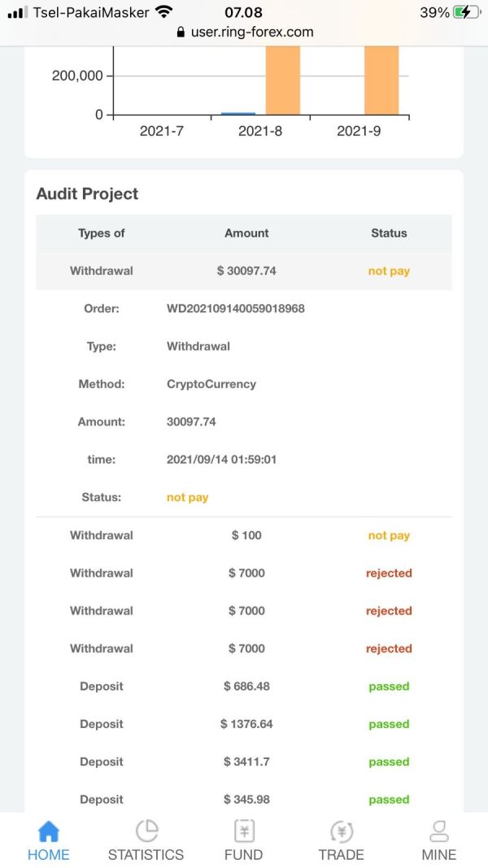
Task: Collapse the $ 30097.74 withdrawal row
Action: tap(244, 271)
